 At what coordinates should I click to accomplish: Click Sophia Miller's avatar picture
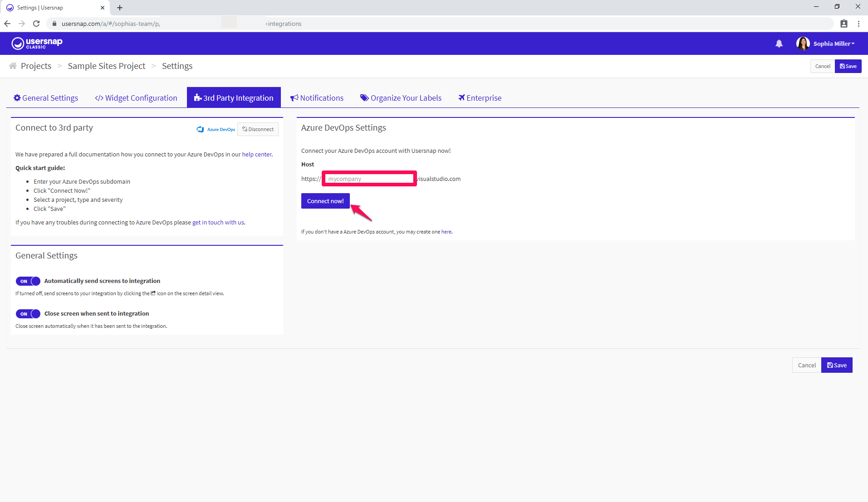[803, 44]
